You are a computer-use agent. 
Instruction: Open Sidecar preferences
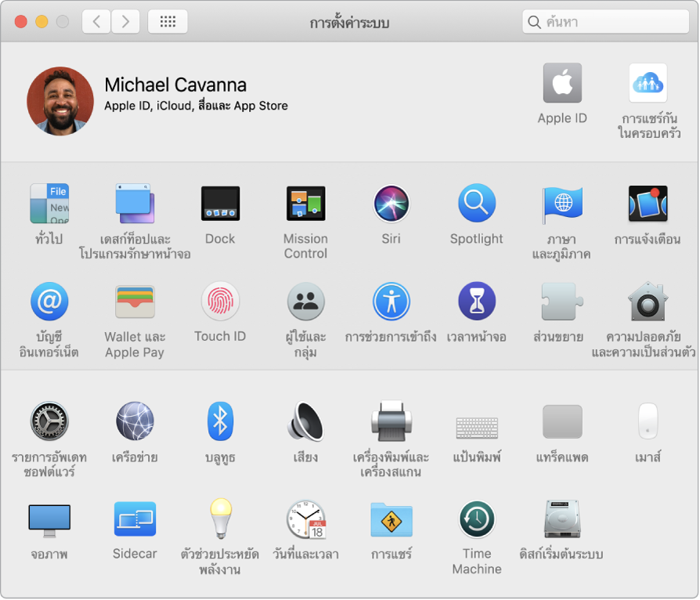tap(135, 519)
